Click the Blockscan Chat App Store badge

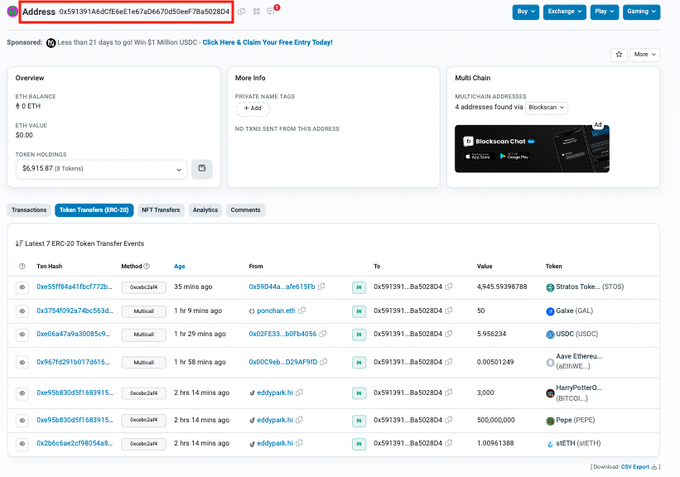pyautogui.click(x=477, y=157)
